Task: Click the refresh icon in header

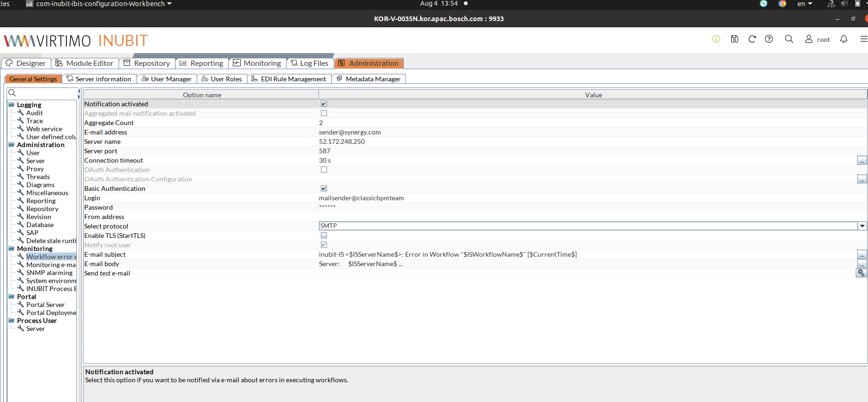Action: coord(752,39)
